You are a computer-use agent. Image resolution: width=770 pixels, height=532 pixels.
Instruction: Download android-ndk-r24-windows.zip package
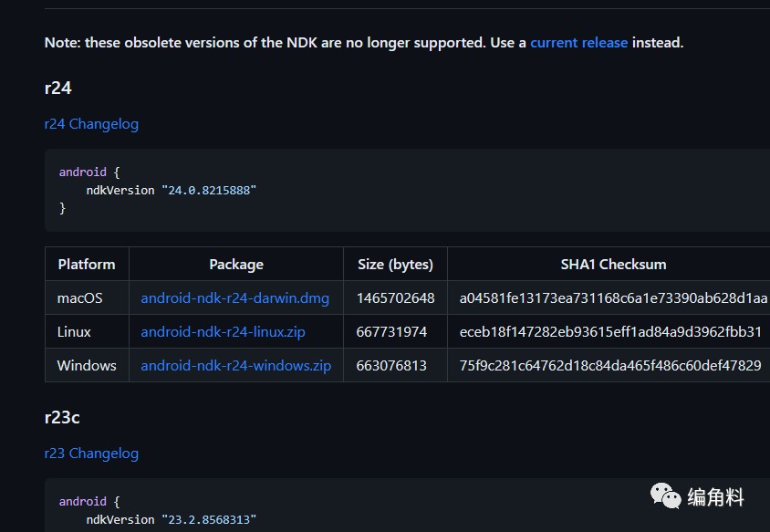[235, 365]
